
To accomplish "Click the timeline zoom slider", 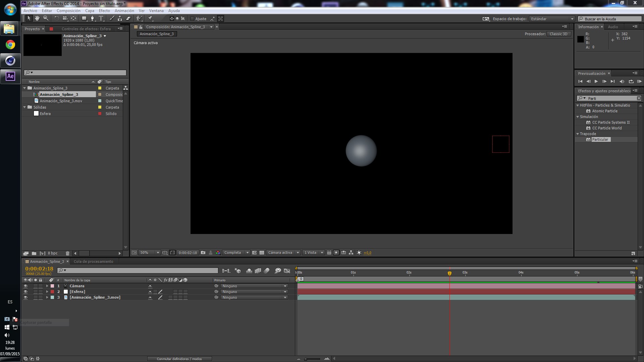I will coord(312,359).
